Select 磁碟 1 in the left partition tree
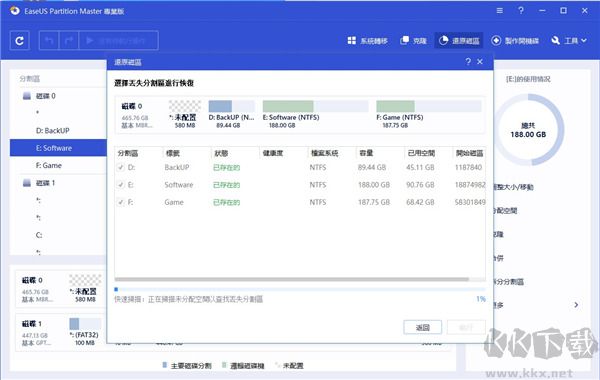The height and width of the screenshot is (380, 600). (45, 183)
